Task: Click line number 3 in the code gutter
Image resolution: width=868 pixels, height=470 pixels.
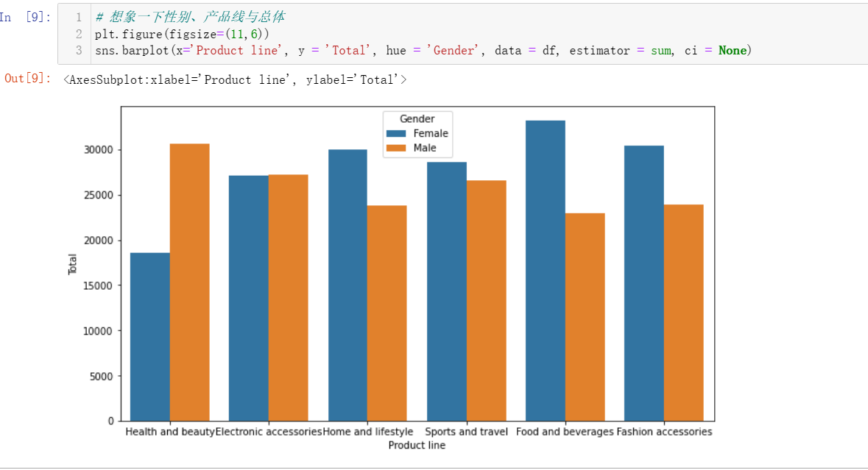Action: [x=79, y=50]
